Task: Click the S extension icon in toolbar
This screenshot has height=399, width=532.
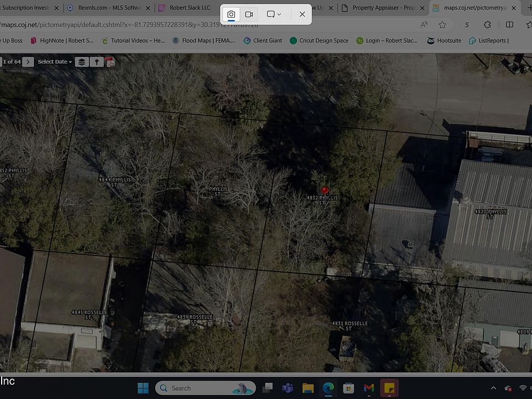Action: [467, 25]
